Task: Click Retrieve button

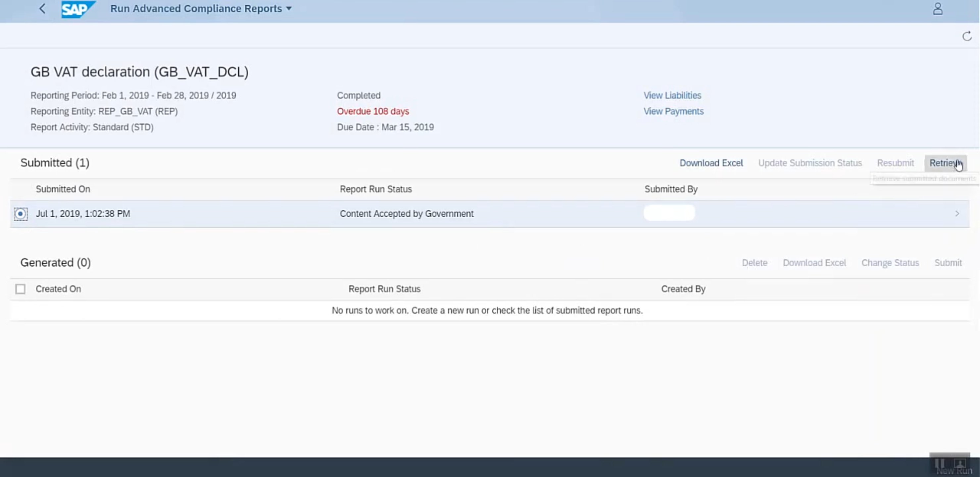Action: (x=945, y=163)
